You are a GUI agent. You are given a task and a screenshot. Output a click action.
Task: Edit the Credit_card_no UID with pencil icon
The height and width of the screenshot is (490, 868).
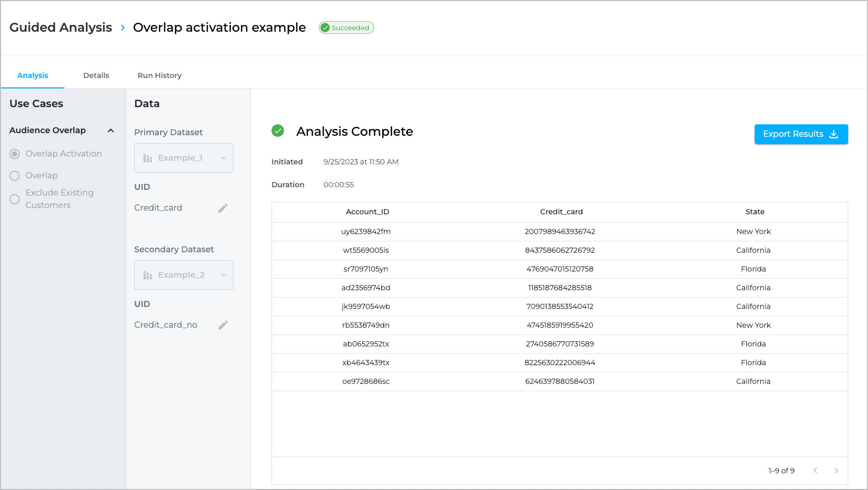(x=223, y=325)
